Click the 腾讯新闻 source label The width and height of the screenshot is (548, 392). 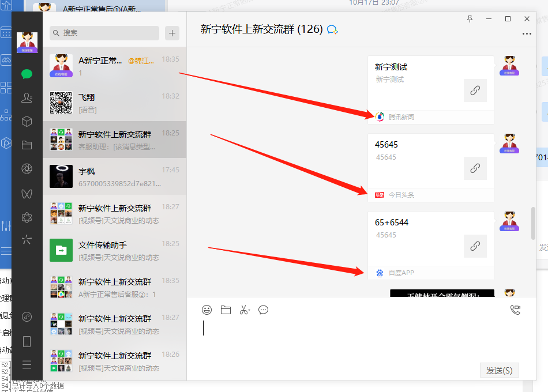pos(401,117)
